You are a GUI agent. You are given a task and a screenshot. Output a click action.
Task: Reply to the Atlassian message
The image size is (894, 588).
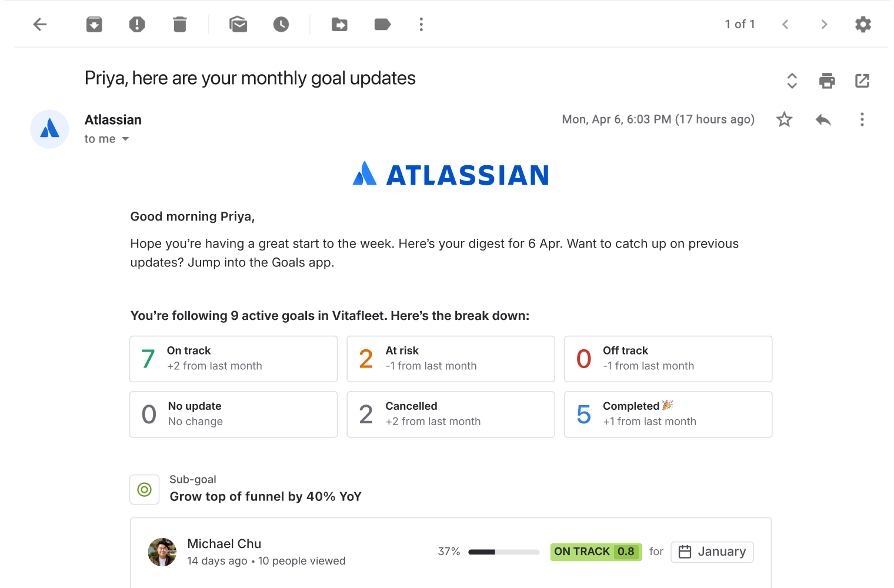click(823, 120)
